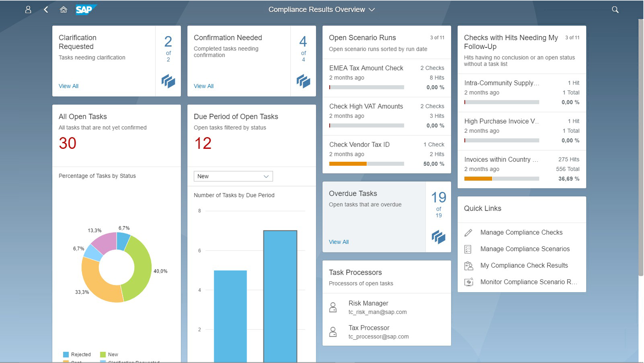The width and height of the screenshot is (644, 363).
Task: Click the EMEA Tax Amount Check progress bar
Action: point(366,87)
